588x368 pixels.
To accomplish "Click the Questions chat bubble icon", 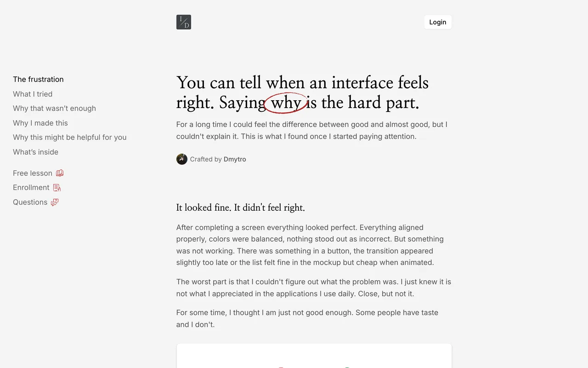I will (55, 202).
